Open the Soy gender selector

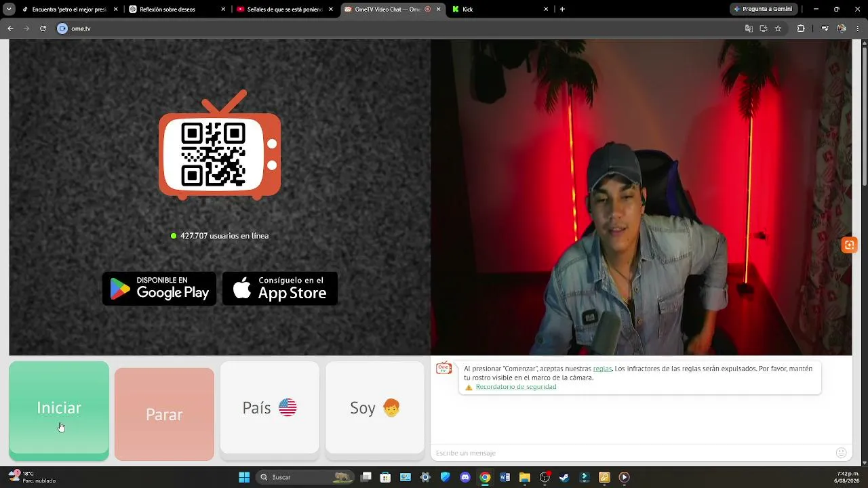pyautogui.click(x=375, y=407)
